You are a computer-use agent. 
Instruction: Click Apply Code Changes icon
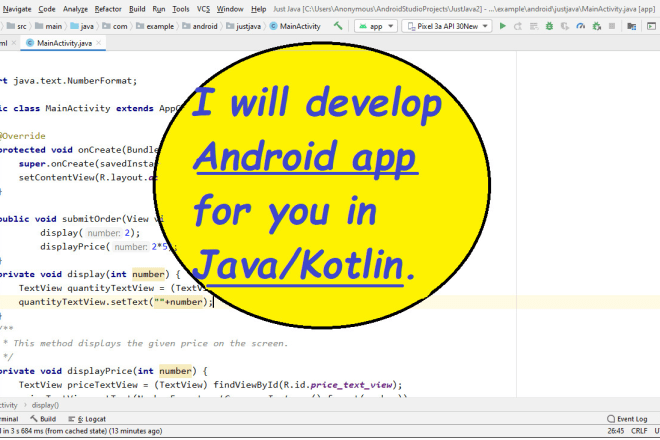pos(534,26)
